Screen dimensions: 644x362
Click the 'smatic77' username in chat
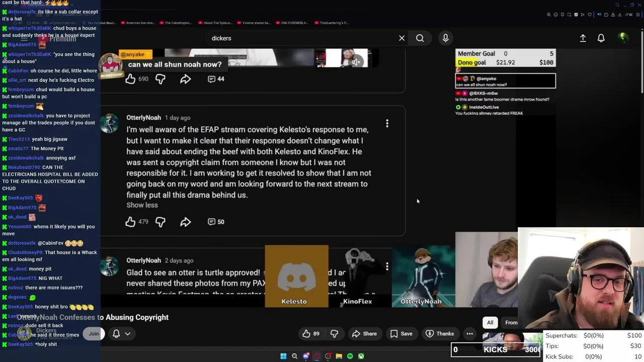pos(18,149)
